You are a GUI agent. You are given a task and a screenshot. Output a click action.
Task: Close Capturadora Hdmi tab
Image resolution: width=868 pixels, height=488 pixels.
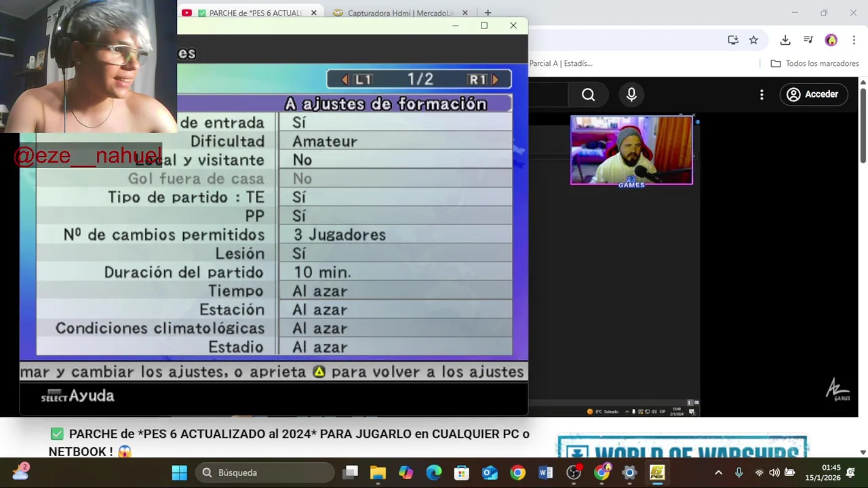pyautogui.click(x=465, y=13)
